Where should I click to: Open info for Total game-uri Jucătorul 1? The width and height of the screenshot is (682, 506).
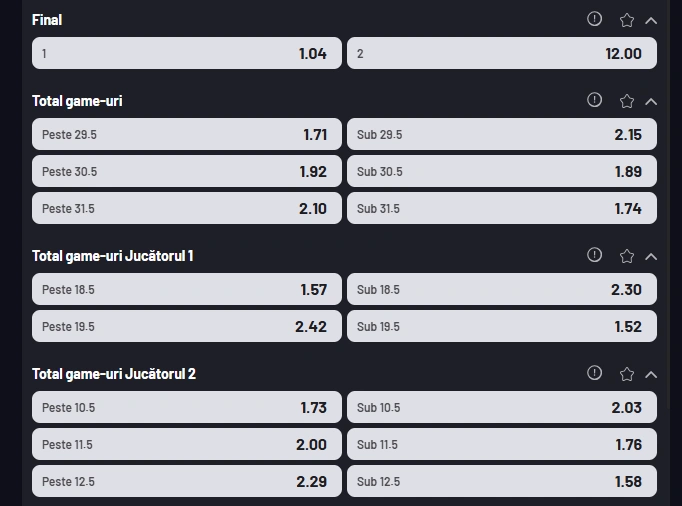(x=594, y=255)
